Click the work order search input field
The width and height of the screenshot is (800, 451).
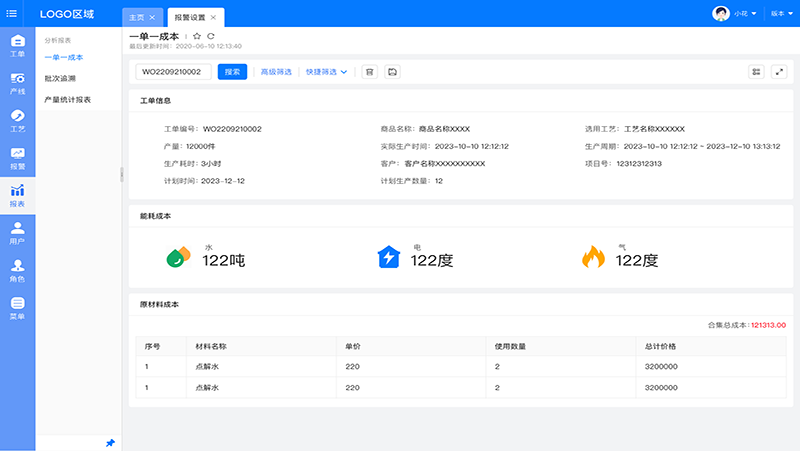[x=173, y=72]
